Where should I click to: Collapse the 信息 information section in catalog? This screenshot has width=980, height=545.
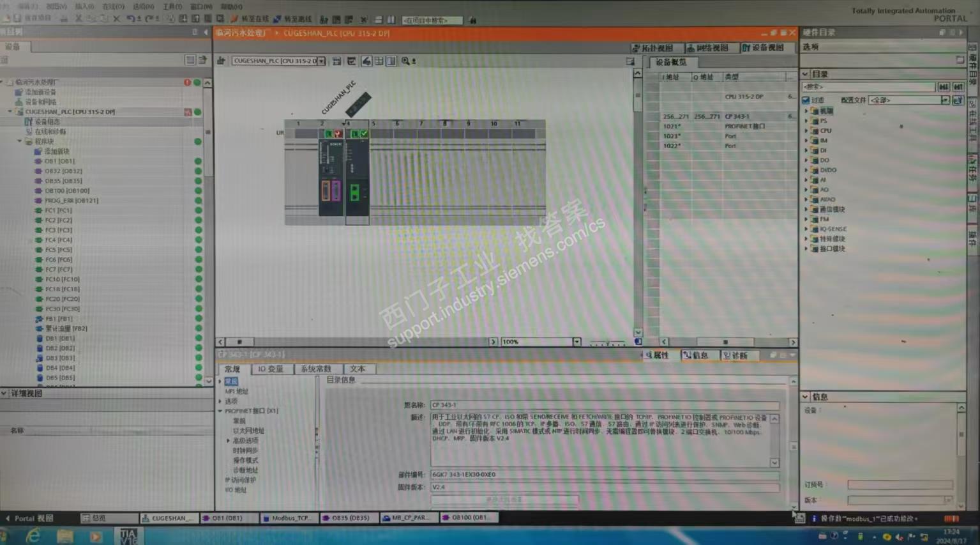806,397
